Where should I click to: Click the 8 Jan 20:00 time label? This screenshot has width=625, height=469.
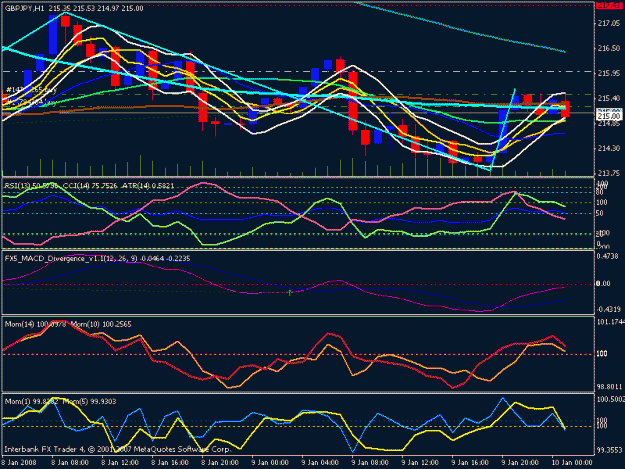click(x=220, y=463)
